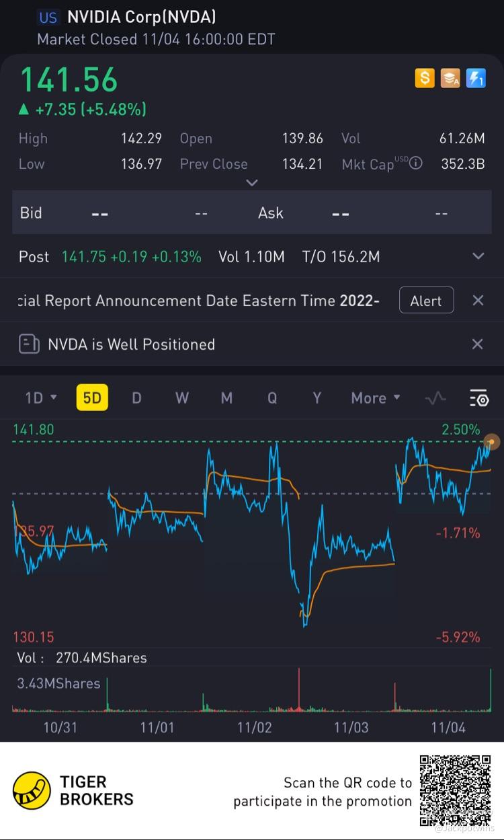This screenshot has height=840, width=504.
Task: Toggle the chart compare line icon
Action: click(x=435, y=398)
